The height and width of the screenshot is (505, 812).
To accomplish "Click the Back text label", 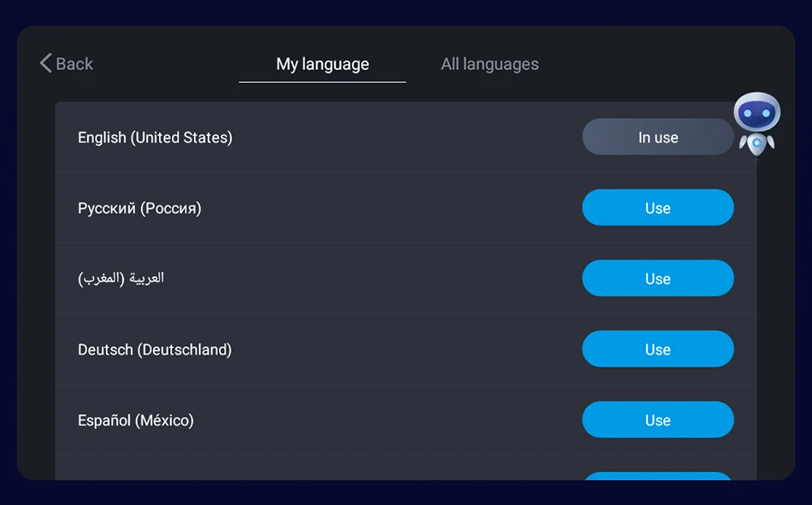I will (x=74, y=64).
